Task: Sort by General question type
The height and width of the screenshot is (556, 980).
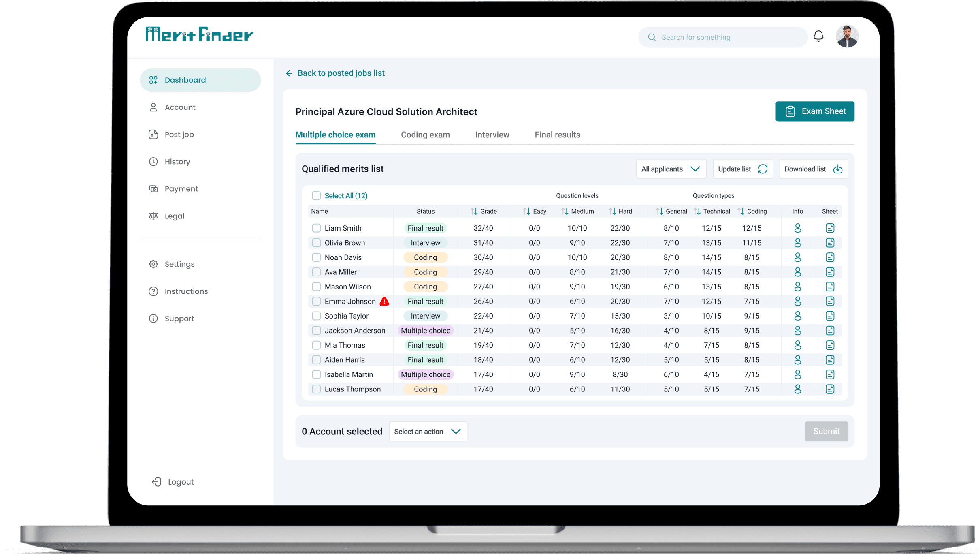Action: pos(660,211)
